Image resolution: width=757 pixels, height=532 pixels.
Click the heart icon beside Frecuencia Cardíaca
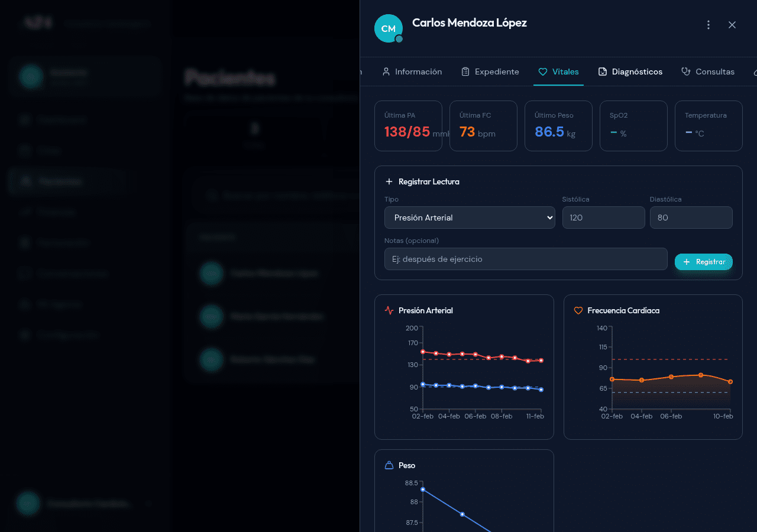(578, 310)
